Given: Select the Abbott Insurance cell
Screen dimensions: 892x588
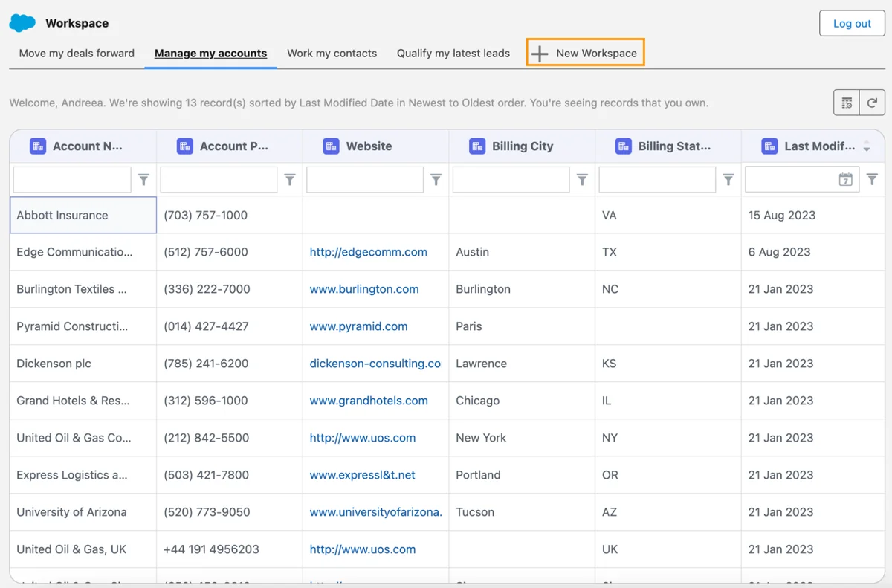Looking at the screenshot, I should click(x=83, y=215).
